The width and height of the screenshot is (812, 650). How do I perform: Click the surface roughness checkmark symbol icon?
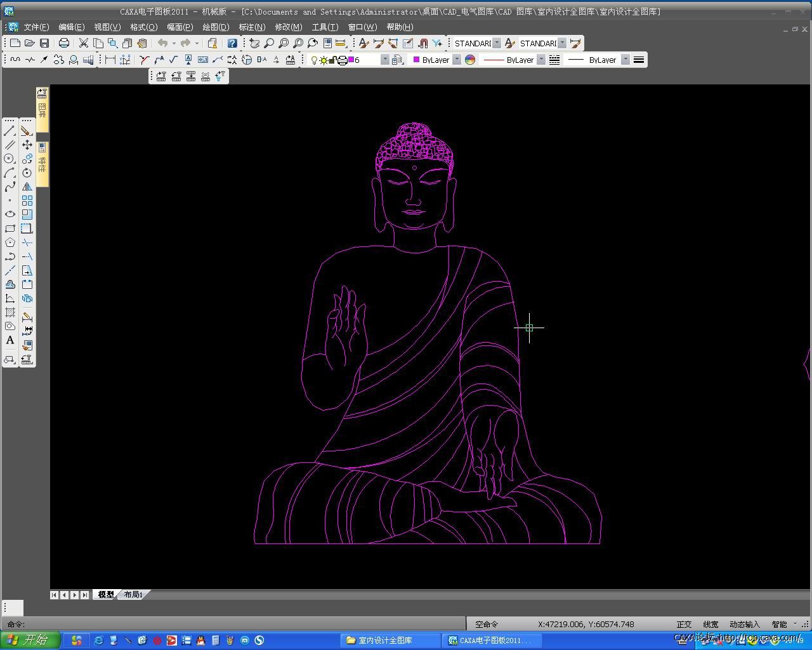click(173, 60)
